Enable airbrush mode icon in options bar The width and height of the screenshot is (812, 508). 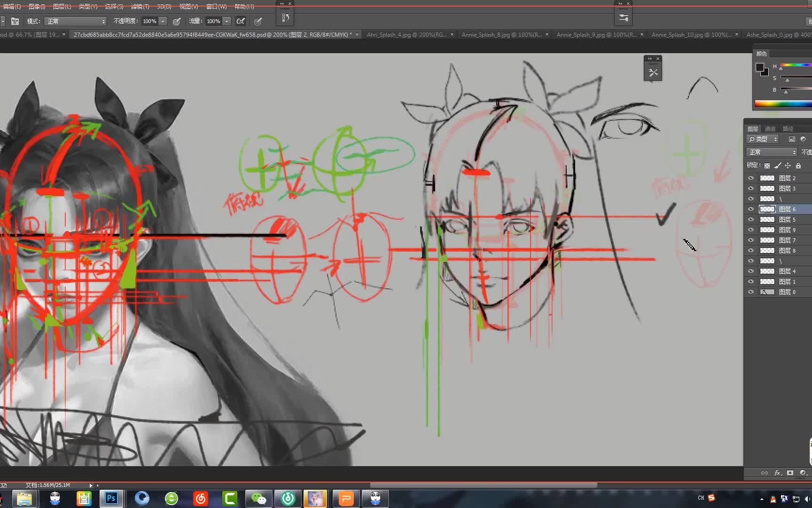pos(241,21)
